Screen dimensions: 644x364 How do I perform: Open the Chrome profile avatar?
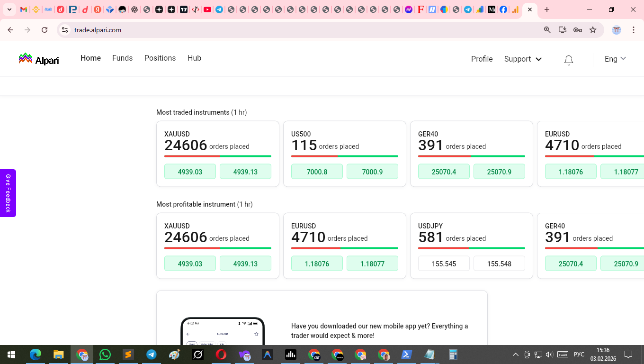click(616, 29)
